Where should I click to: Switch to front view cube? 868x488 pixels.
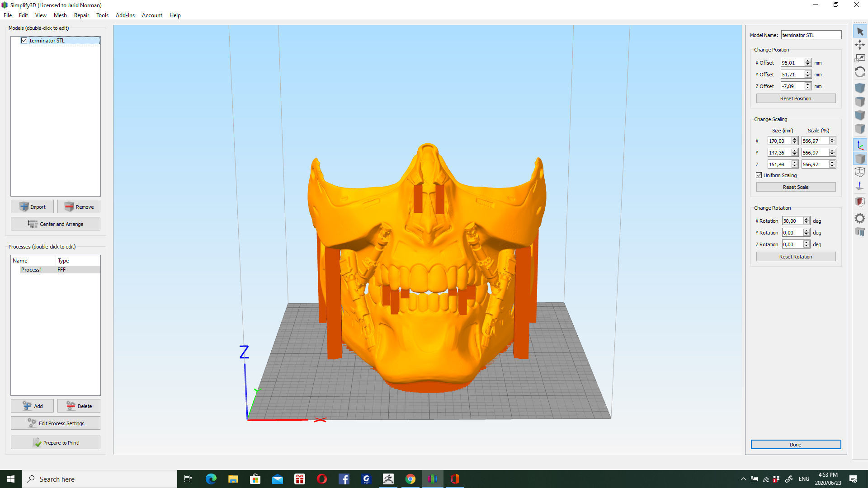point(860,115)
